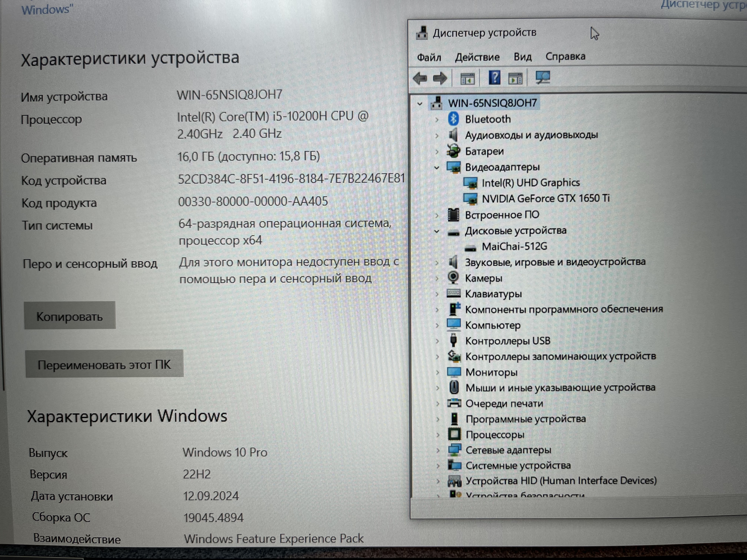Click the Show/Hide console tree icon

click(x=468, y=79)
